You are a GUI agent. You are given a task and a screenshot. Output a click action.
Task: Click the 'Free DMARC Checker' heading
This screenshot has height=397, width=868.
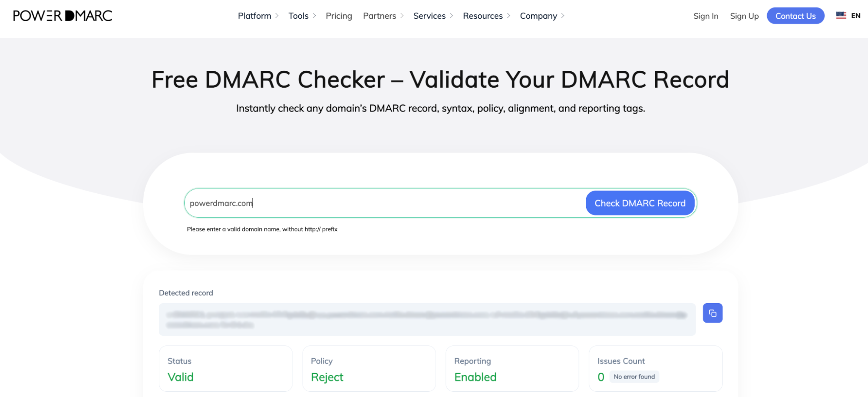(440, 79)
